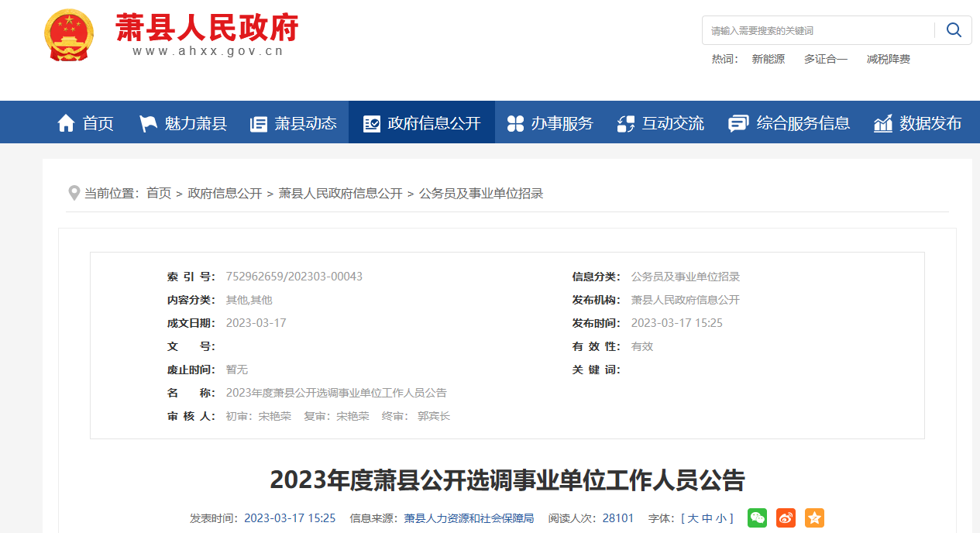The width and height of the screenshot is (980, 533).
Task: Click the search magnifier icon
Action: [x=954, y=30]
